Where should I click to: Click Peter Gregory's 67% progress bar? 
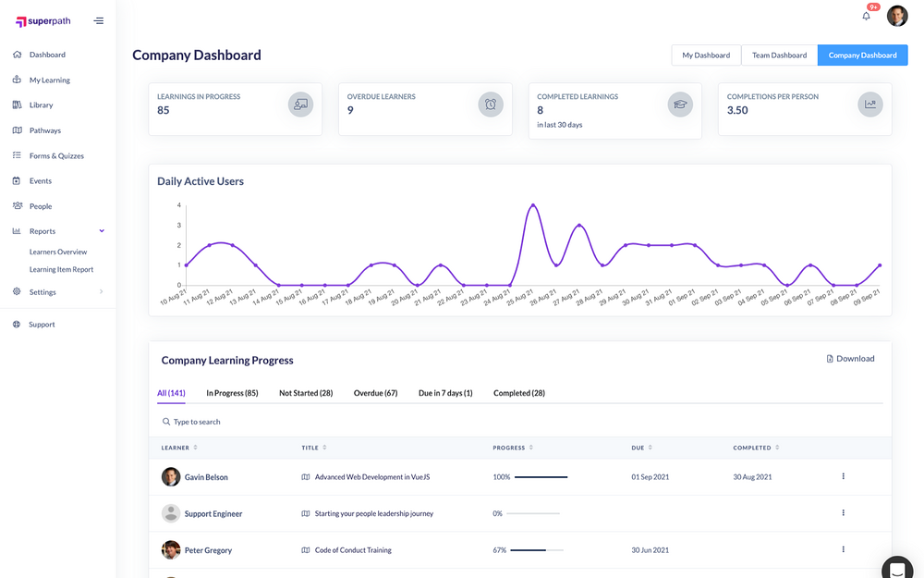click(x=537, y=550)
